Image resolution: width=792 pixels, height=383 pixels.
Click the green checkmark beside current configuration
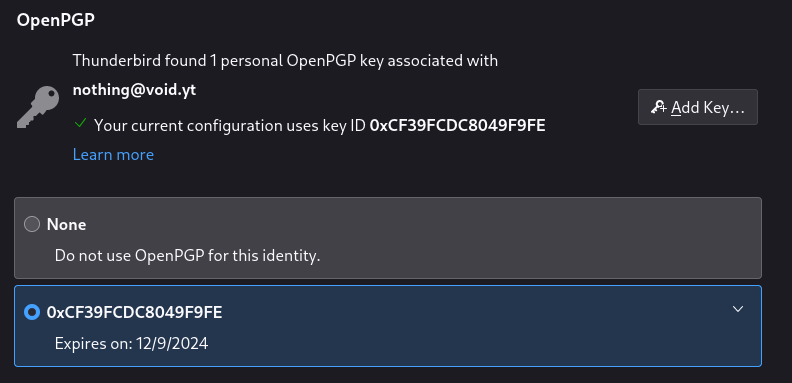pyautogui.click(x=80, y=123)
